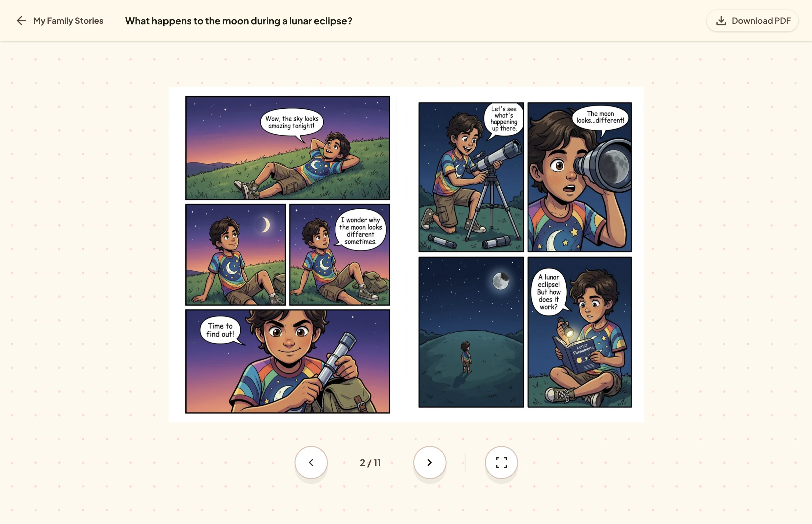Click "A lunar eclipse!" speech bubble
812x524 pixels.
(x=549, y=292)
